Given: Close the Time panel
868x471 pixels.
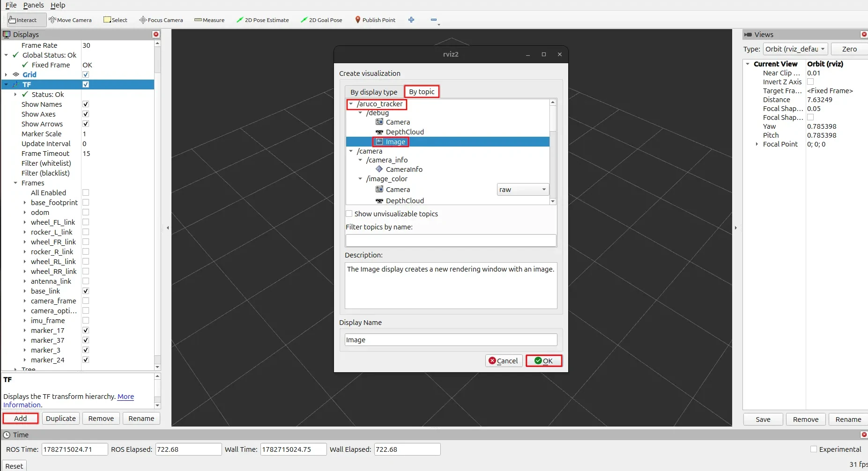Looking at the screenshot, I should 864,434.
